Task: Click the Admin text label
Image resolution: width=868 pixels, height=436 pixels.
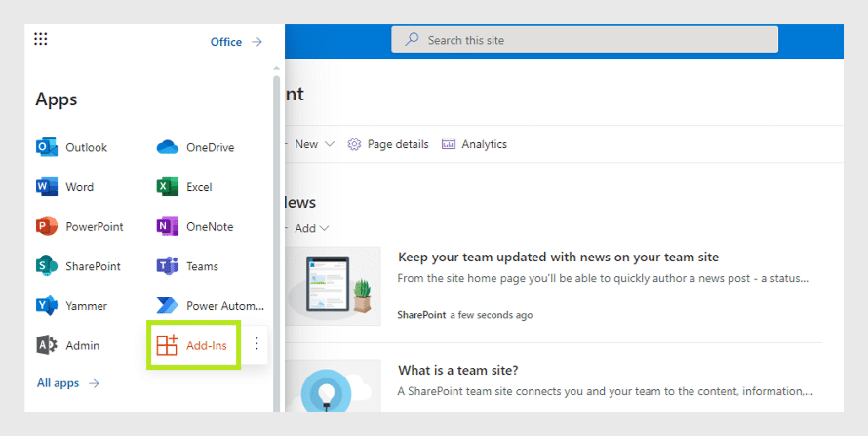Action: pyautogui.click(x=83, y=345)
